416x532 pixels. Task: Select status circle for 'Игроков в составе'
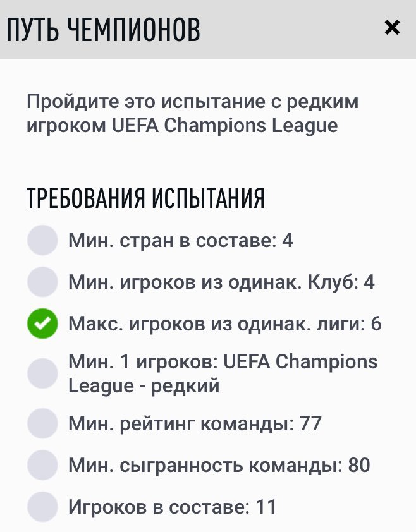42,507
